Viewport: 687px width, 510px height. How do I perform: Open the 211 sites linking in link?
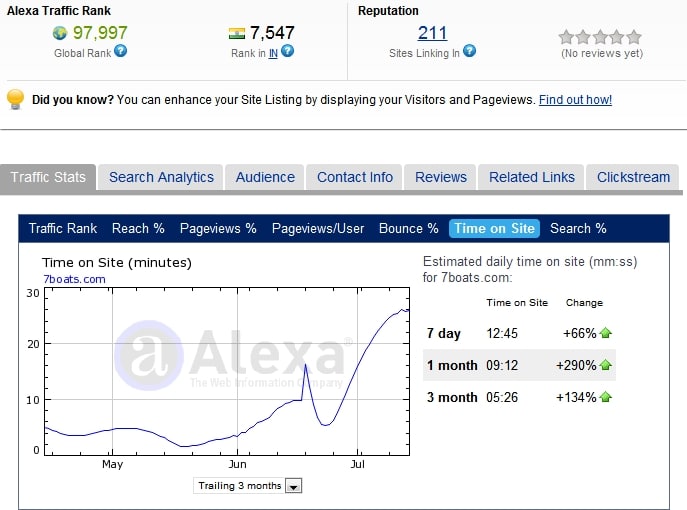click(x=432, y=33)
